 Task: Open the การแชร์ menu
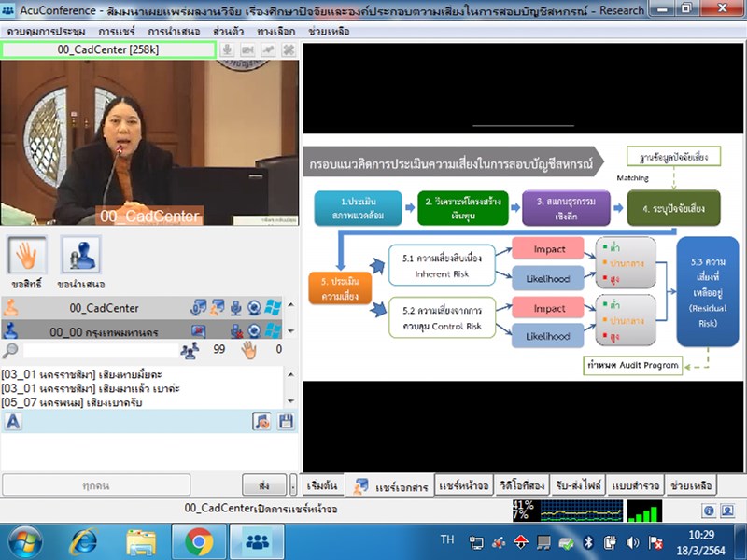(x=117, y=32)
